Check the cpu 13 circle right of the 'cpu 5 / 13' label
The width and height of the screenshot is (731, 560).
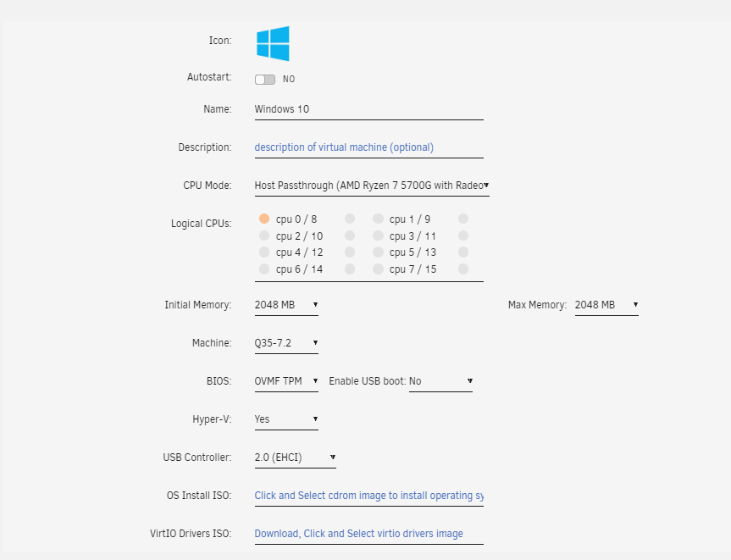tap(463, 252)
